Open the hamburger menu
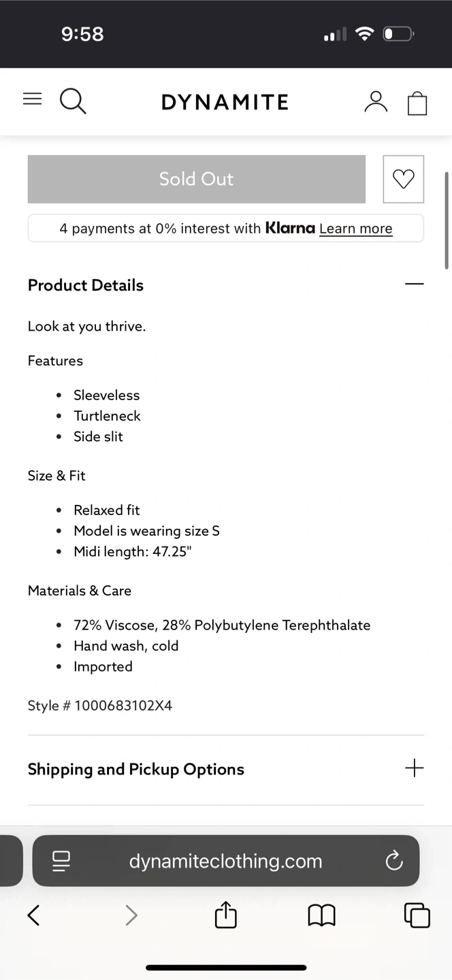452x980 pixels. pos(32,99)
